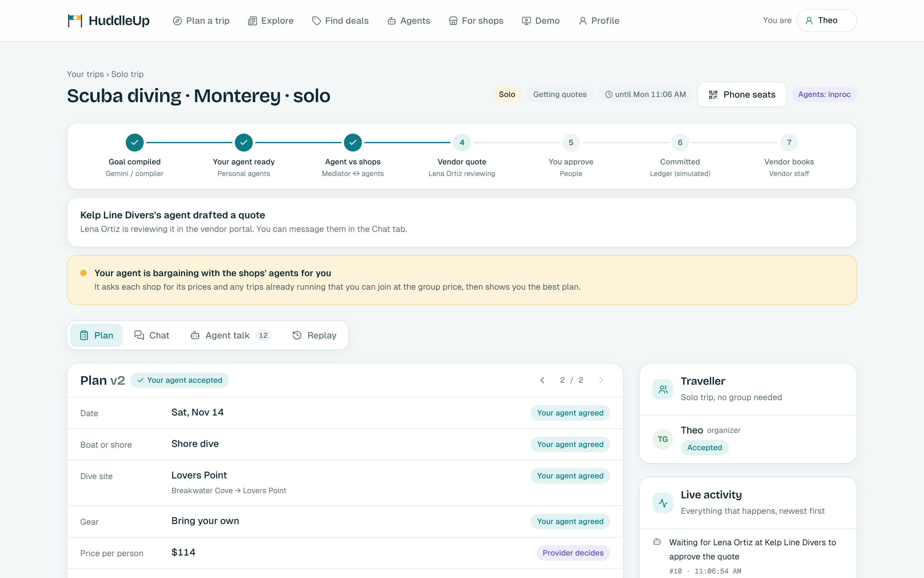924x578 pixels.
Task: Open the Replay tab
Action: pyautogui.click(x=314, y=335)
